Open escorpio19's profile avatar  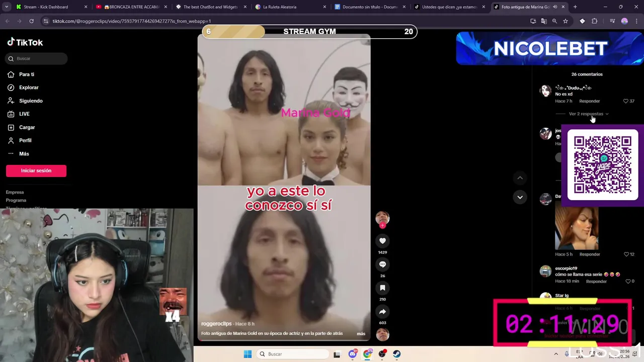pyautogui.click(x=545, y=271)
